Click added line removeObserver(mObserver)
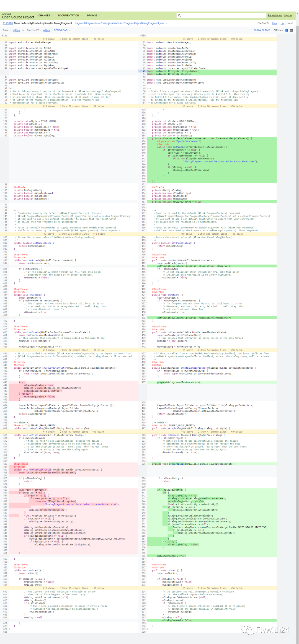The height and width of the screenshot is (644, 299). [212, 318]
